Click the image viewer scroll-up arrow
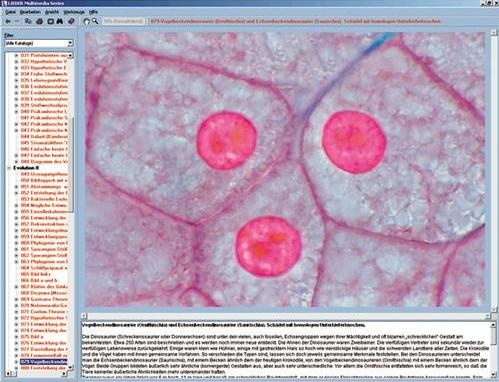The width and height of the screenshot is (499, 382). tap(494, 33)
